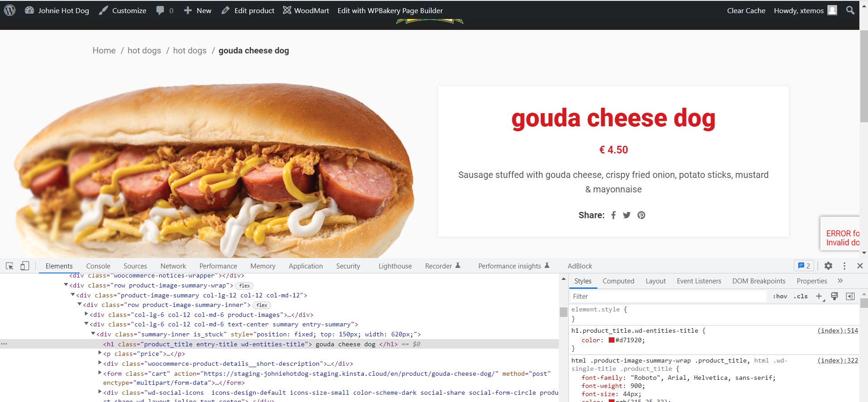Open the Styles sidebar tab

pos(583,281)
